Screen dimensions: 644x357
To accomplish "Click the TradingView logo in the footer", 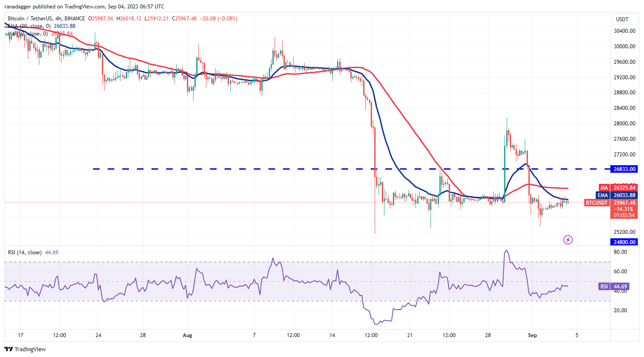I will 9,349.
